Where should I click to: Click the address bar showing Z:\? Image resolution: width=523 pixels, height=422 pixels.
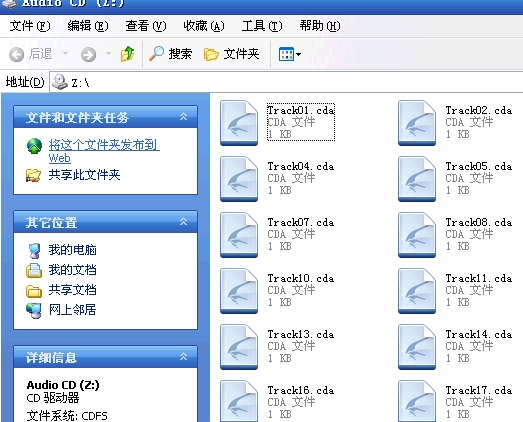(287, 82)
